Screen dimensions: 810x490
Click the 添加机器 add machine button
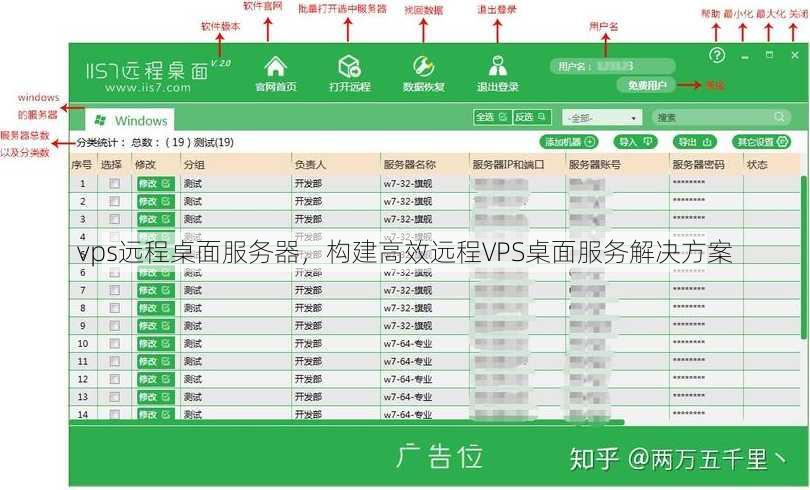pyautogui.click(x=569, y=141)
